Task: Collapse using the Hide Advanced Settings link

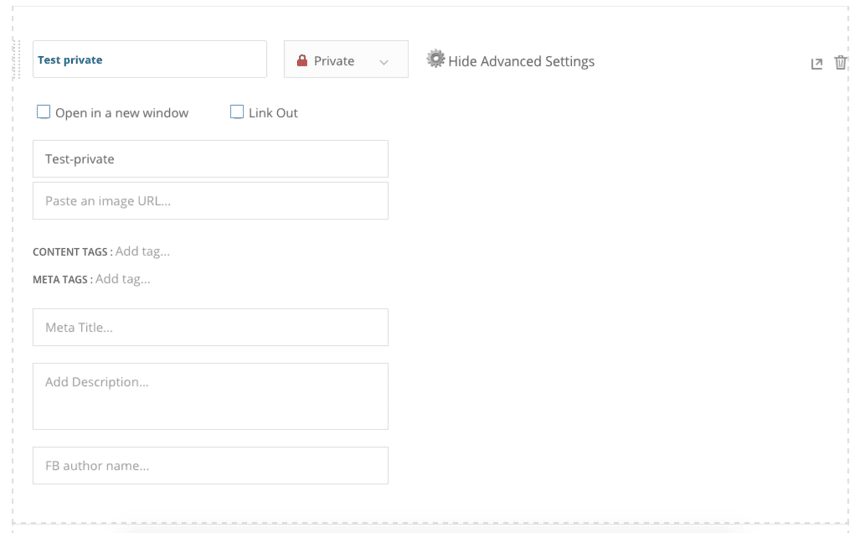Action: pos(521,61)
